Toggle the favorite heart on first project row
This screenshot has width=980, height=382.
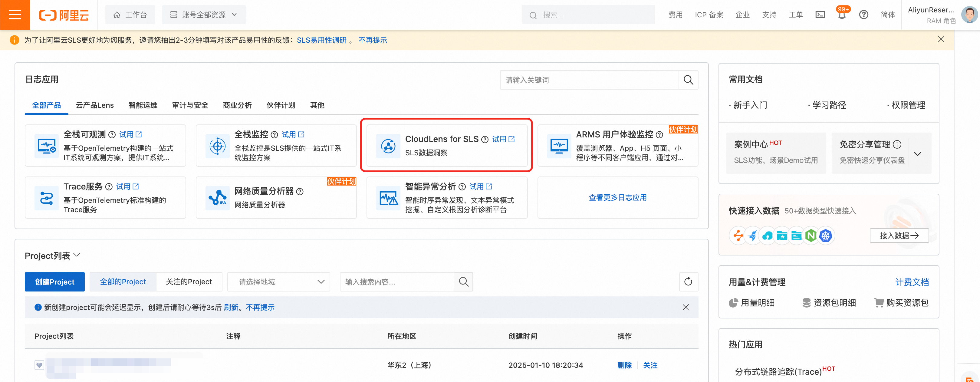click(x=39, y=365)
